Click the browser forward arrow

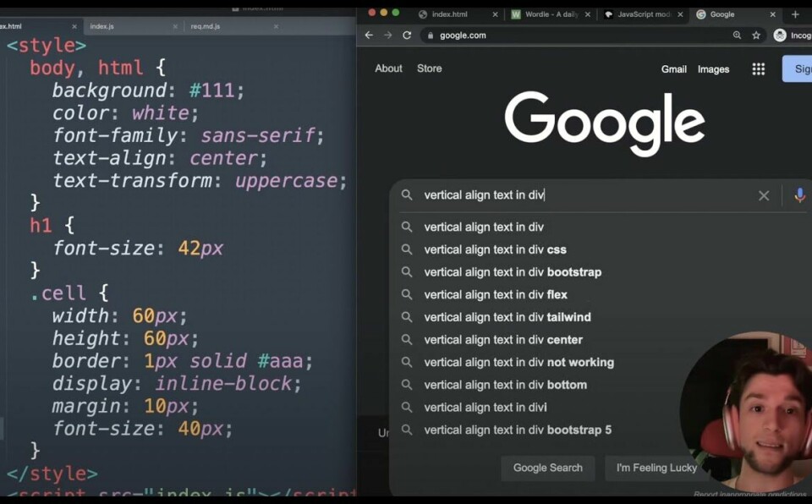[x=388, y=36]
